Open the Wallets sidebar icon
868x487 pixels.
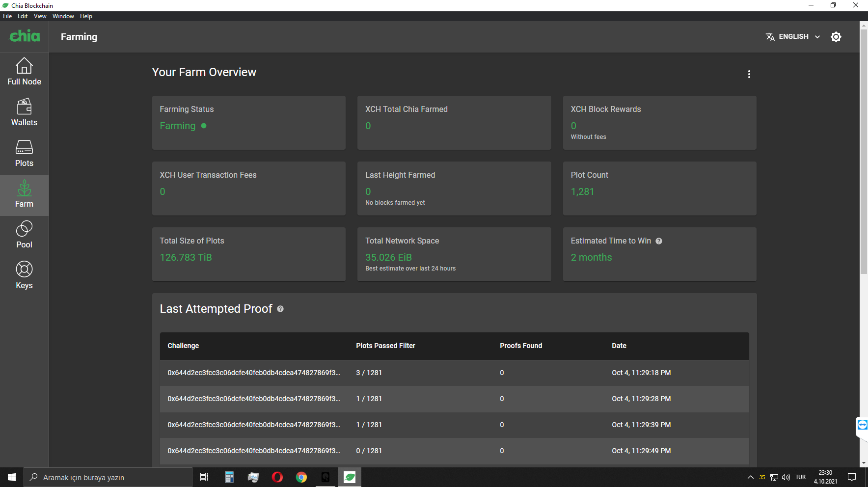point(24,107)
